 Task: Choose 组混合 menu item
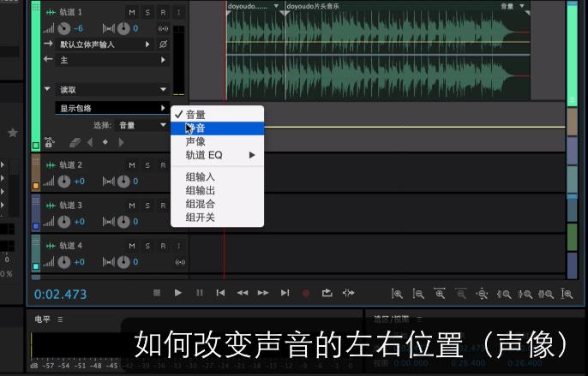click(x=218, y=204)
